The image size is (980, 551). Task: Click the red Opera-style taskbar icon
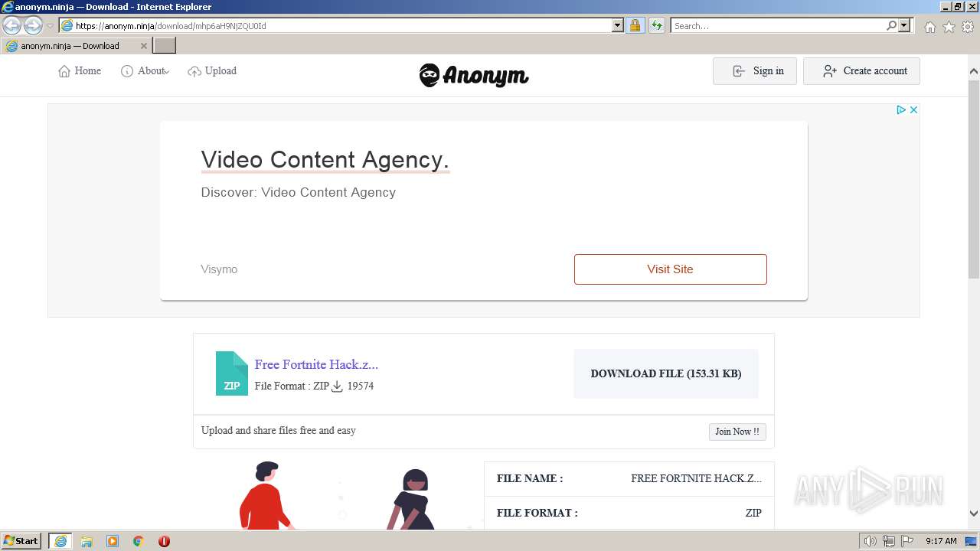click(x=164, y=541)
